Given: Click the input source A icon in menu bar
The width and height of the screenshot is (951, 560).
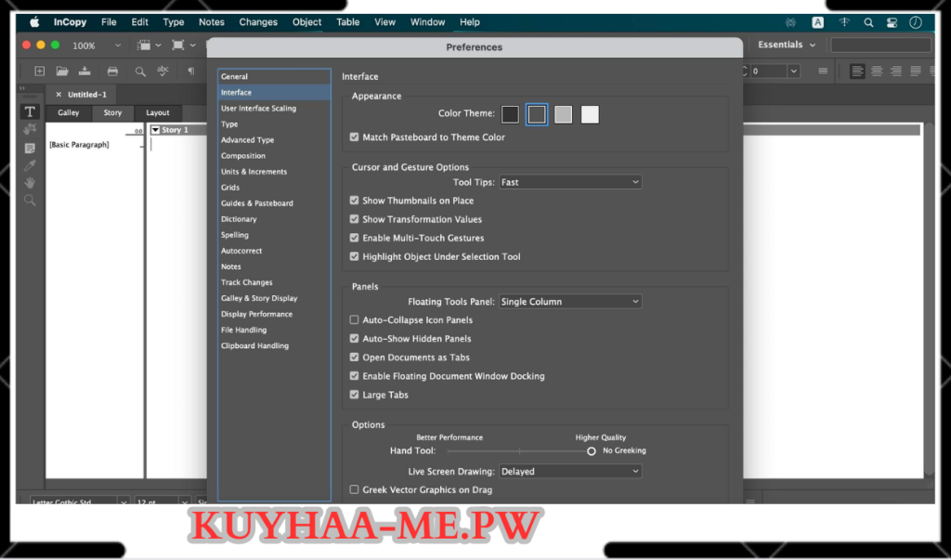Looking at the screenshot, I should pyautogui.click(x=817, y=22).
